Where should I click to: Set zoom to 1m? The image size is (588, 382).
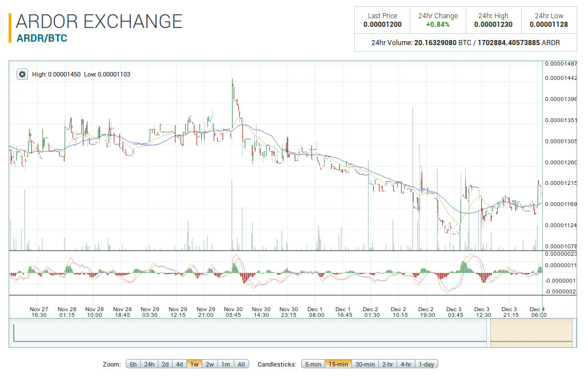(x=225, y=364)
